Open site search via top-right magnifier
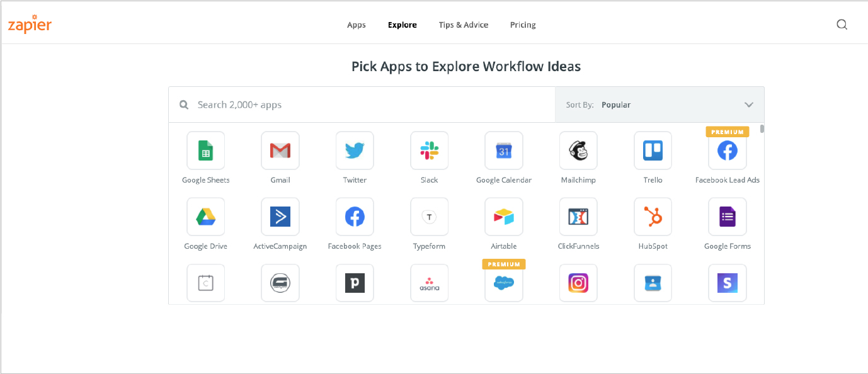The width and height of the screenshot is (868, 374). pyautogui.click(x=842, y=25)
